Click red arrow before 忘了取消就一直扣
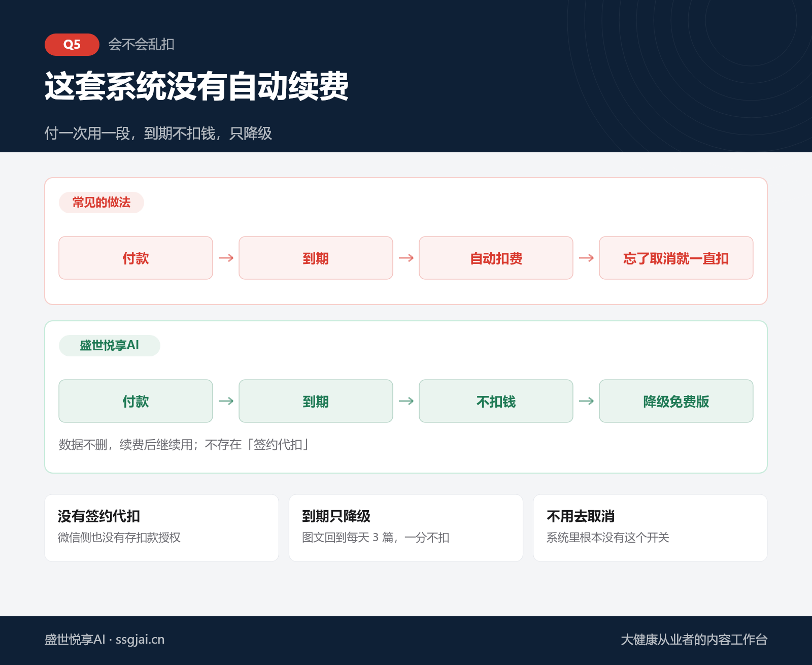Screen dimensions: 812x665 (586, 258)
